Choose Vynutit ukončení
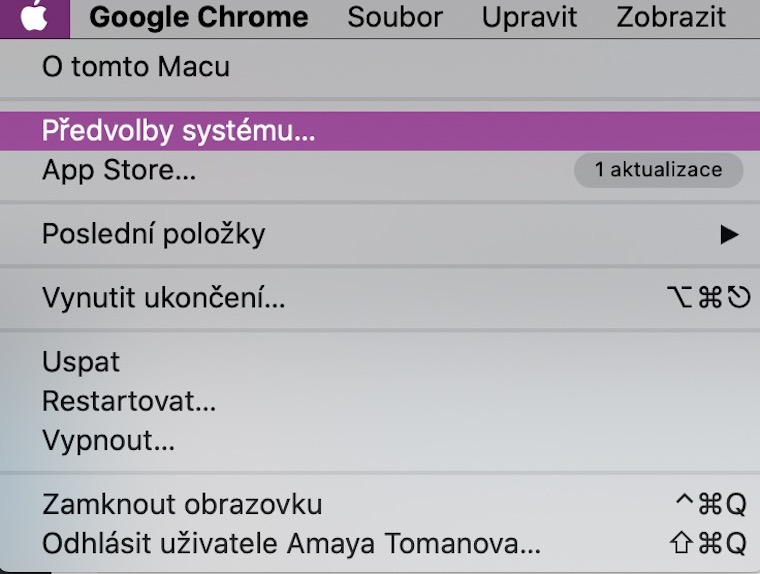The width and height of the screenshot is (760, 574). pyautogui.click(x=164, y=298)
